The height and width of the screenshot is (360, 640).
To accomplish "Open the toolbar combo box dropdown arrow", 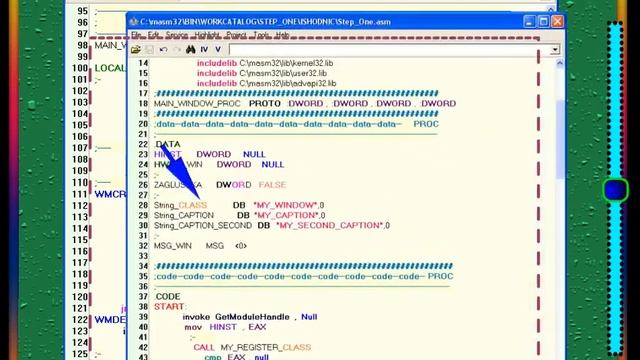I will pyautogui.click(x=555, y=50).
